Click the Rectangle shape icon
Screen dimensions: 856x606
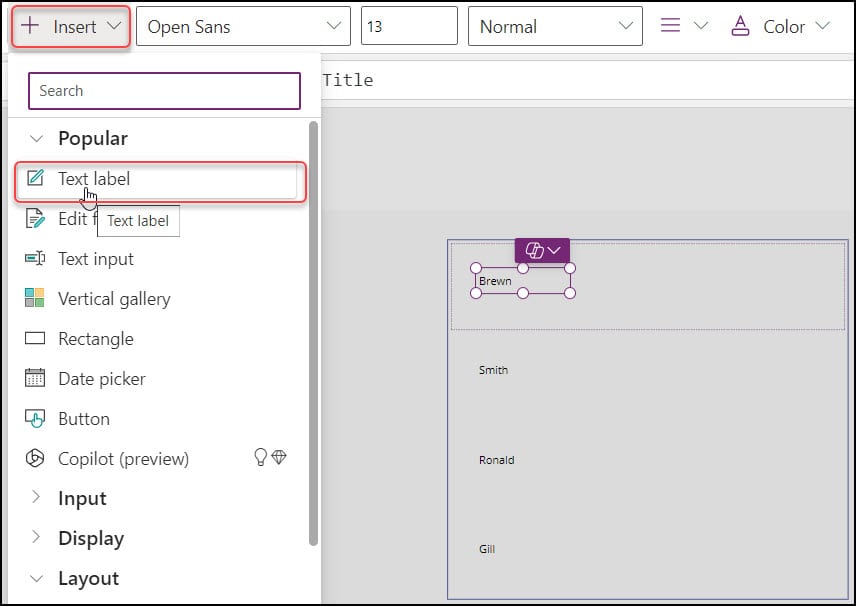point(35,338)
